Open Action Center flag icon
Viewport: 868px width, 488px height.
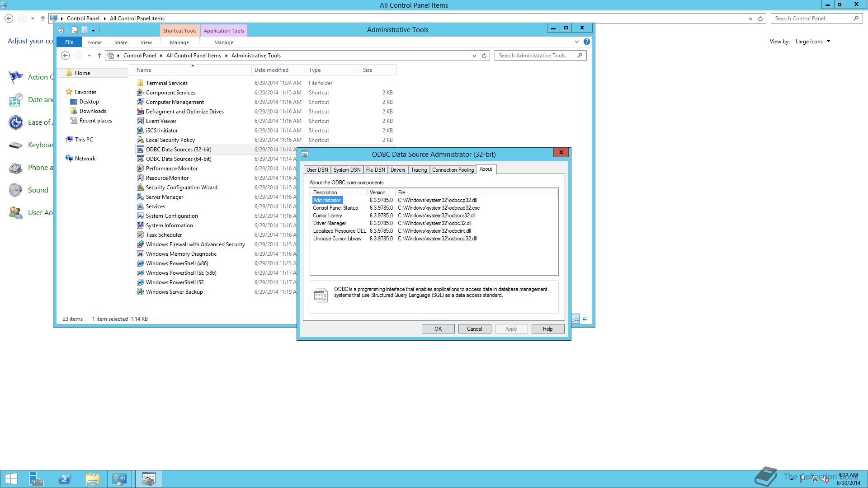pyautogui.click(x=15, y=77)
